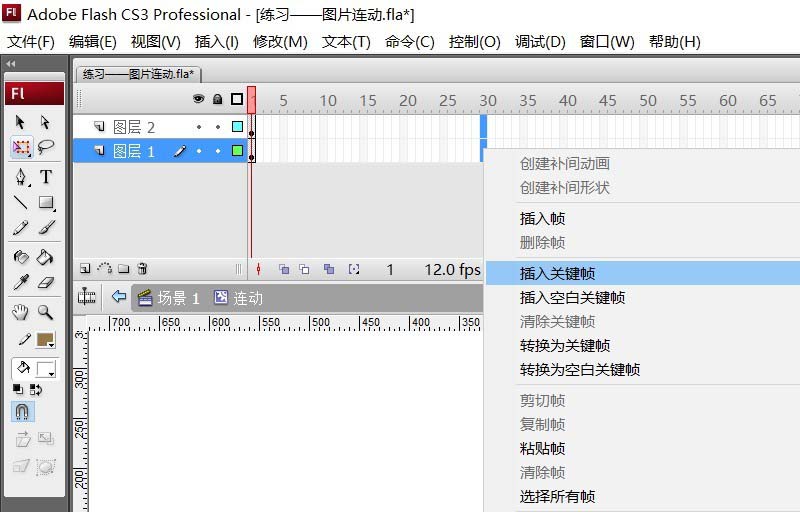
Task: Go to 场景 1 in edit bar
Action: tap(168, 297)
